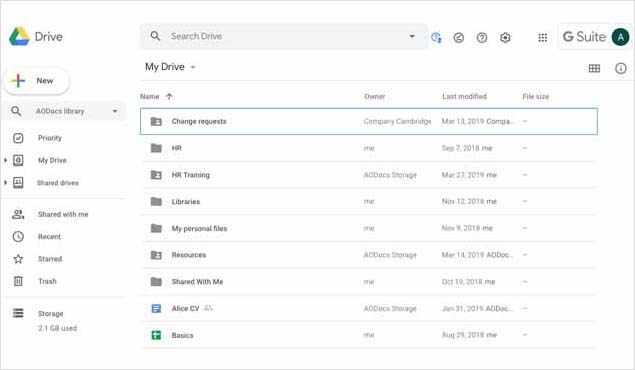Click the Google Drive logo

click(x=19, y=36)
